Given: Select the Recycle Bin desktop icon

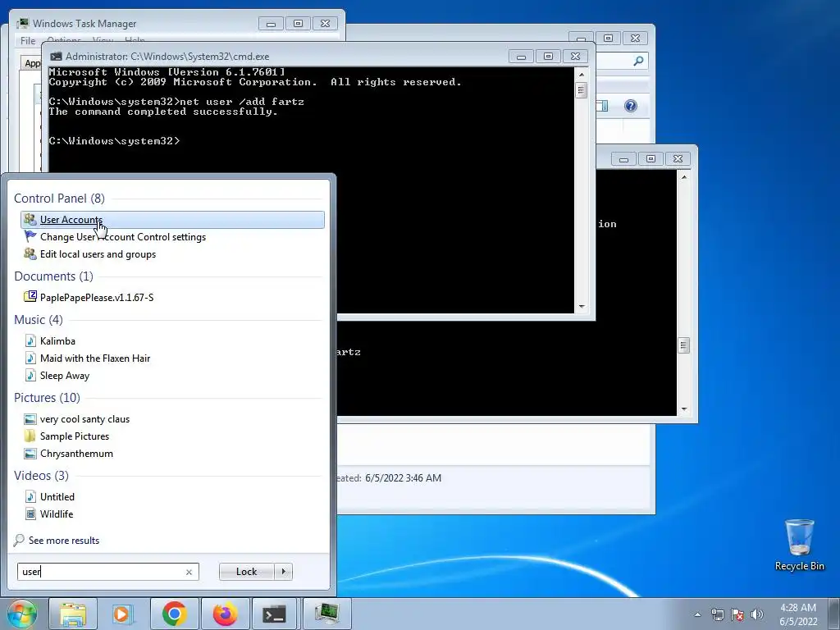Looking at the screenshot, I should pyautogui.click(x=799, y=545).
